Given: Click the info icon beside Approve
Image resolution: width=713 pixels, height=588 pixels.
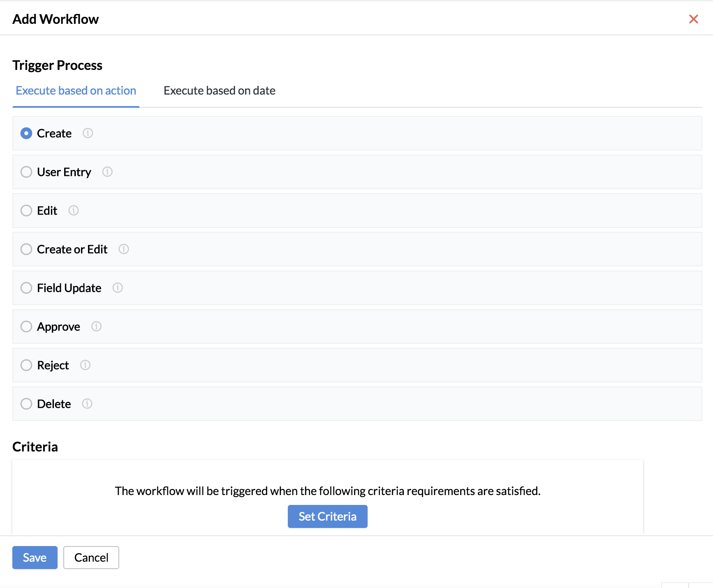Looking at the screenshot, I should (97, 326).
